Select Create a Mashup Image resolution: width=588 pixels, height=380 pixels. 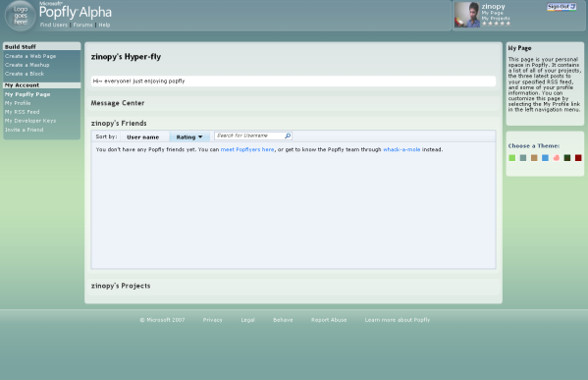click(27, 65)
